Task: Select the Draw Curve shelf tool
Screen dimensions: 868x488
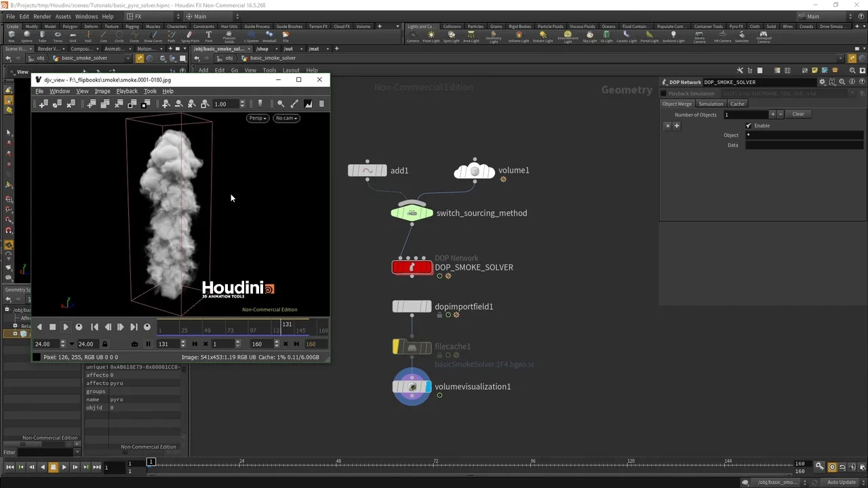Action: (153, 36)
